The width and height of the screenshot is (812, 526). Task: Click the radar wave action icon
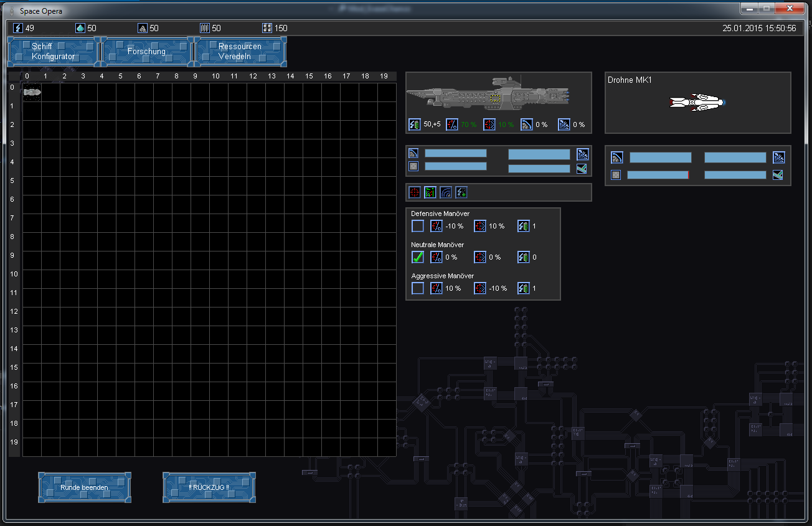click(446, 192)
